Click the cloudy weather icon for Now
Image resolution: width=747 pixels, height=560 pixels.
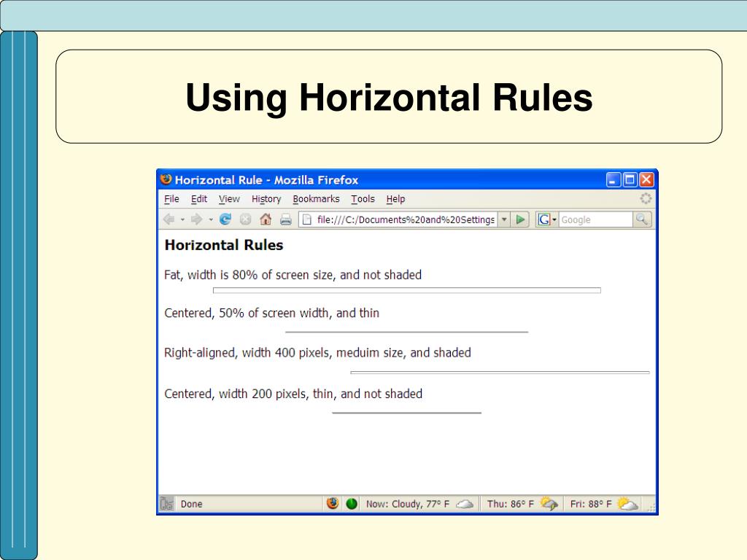(465, 504)
